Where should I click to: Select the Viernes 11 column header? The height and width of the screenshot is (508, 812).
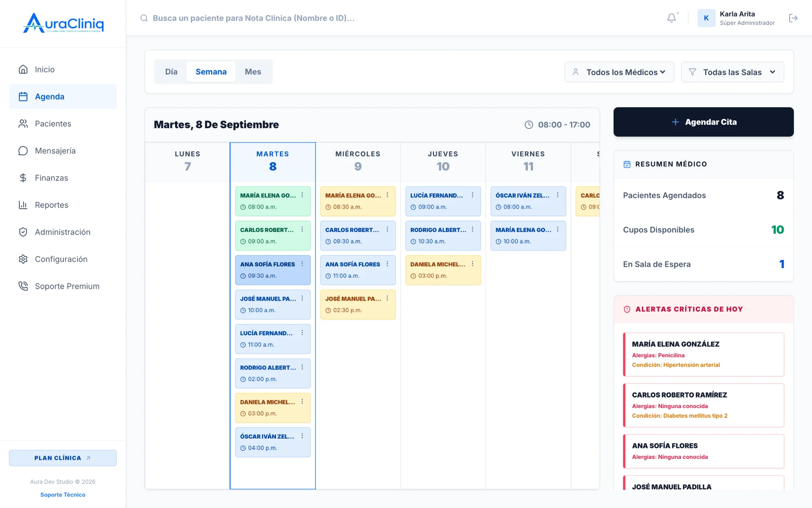(528, 161)
